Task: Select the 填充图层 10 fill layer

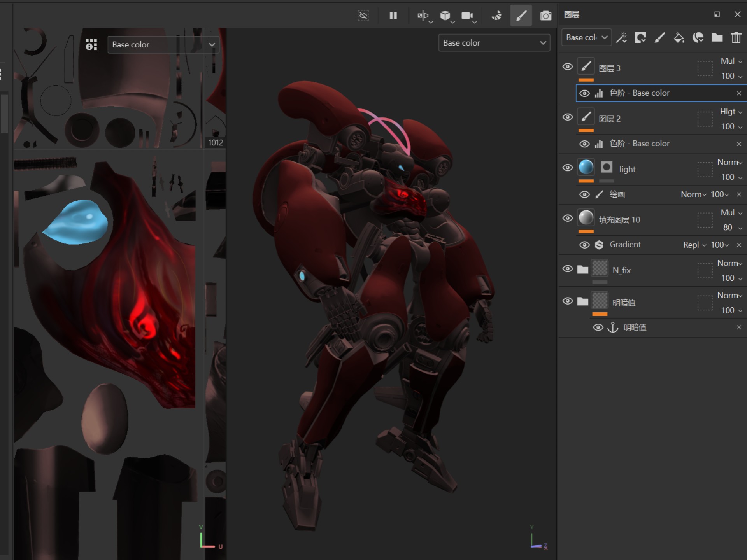Action: 619,220
